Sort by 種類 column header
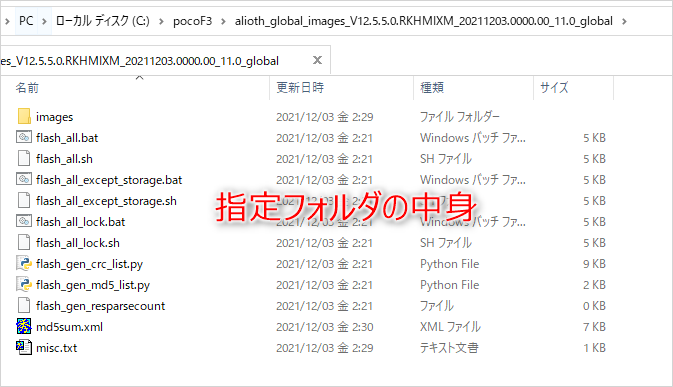Screen dimensions: 673x387 (432, 88)
